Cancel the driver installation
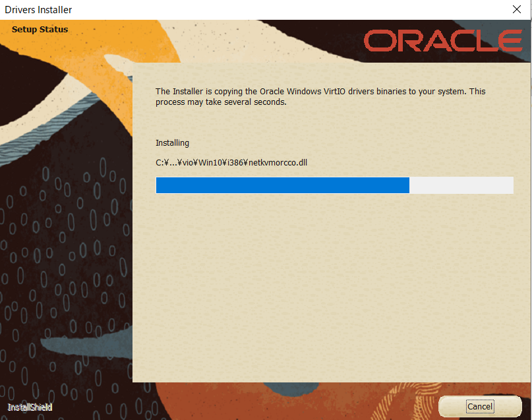The width and height of the screenshot is (532, 420). [x=480, y=406]
